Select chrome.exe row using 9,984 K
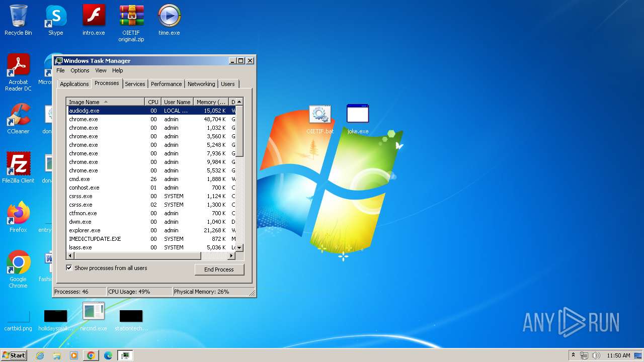This screenshot has height=362, width=644. tap(151, 162)
